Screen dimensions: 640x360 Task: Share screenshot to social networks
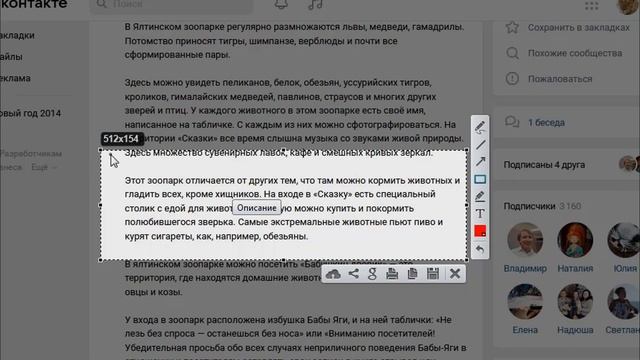coord(353,274)
